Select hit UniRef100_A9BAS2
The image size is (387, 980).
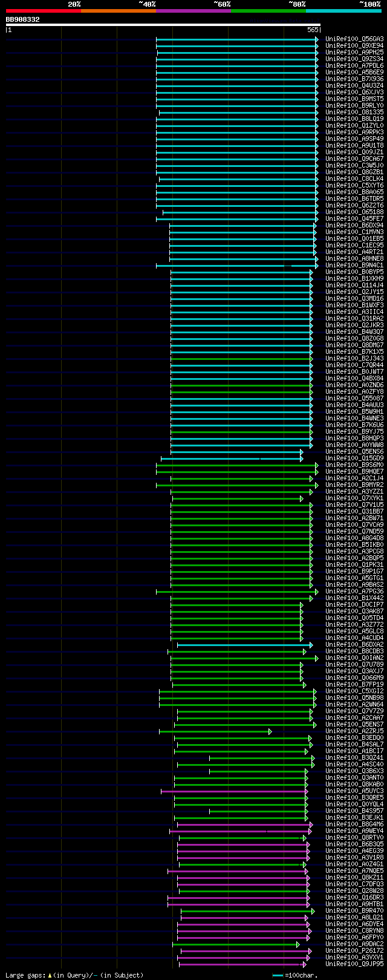pos(354,584)
